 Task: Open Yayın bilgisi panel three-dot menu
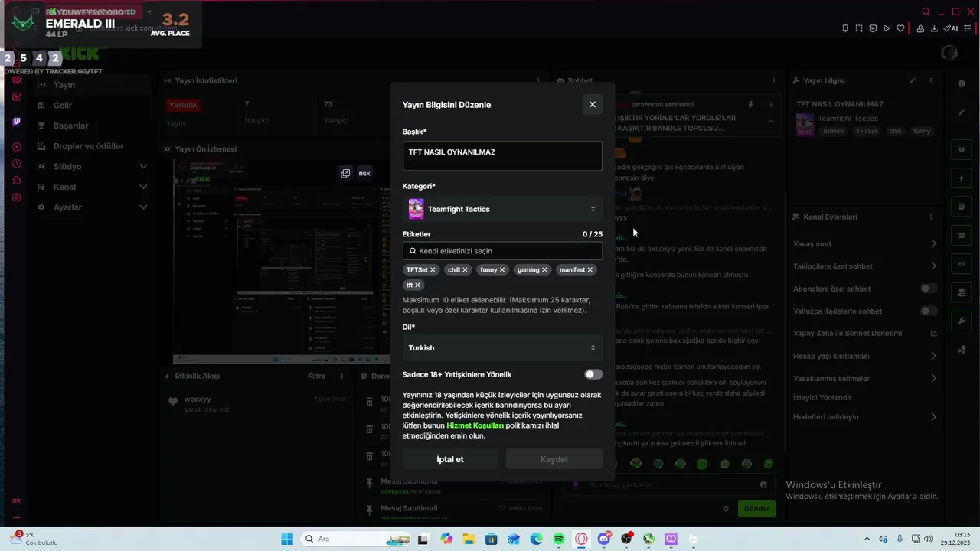click(931, 80)
